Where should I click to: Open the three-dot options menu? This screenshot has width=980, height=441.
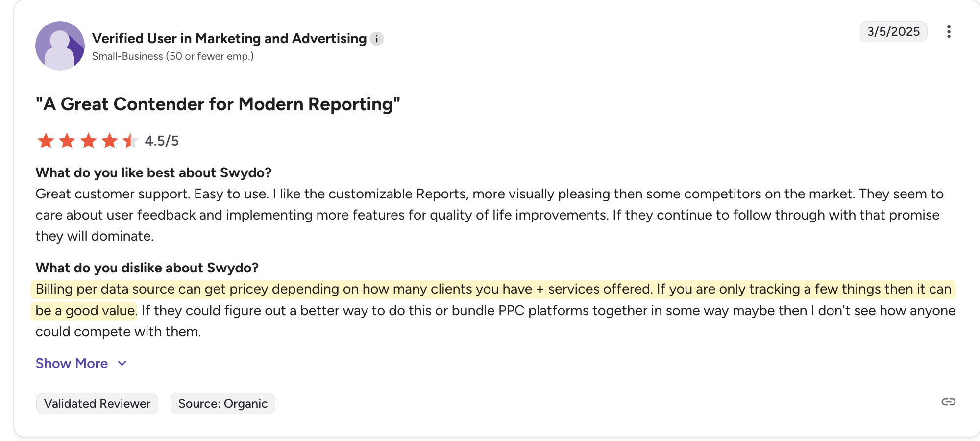tap(949, 32)
